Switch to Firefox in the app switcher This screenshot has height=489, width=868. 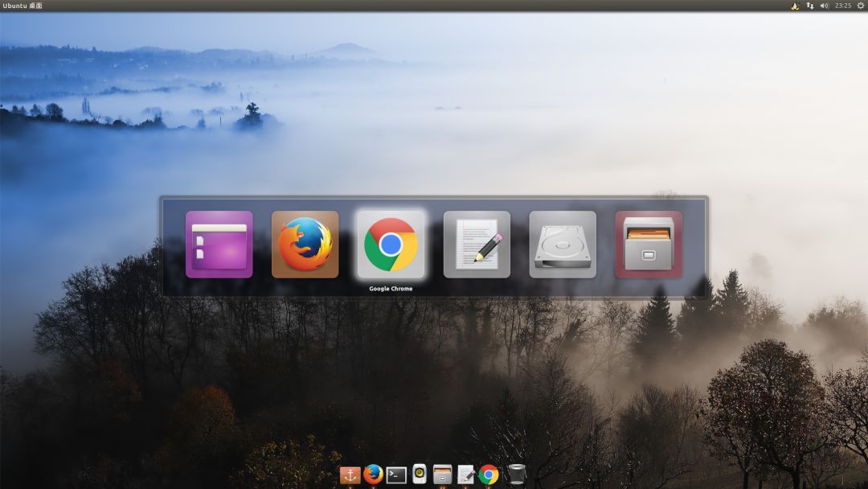pyautogui.click(x=305, y=244)
